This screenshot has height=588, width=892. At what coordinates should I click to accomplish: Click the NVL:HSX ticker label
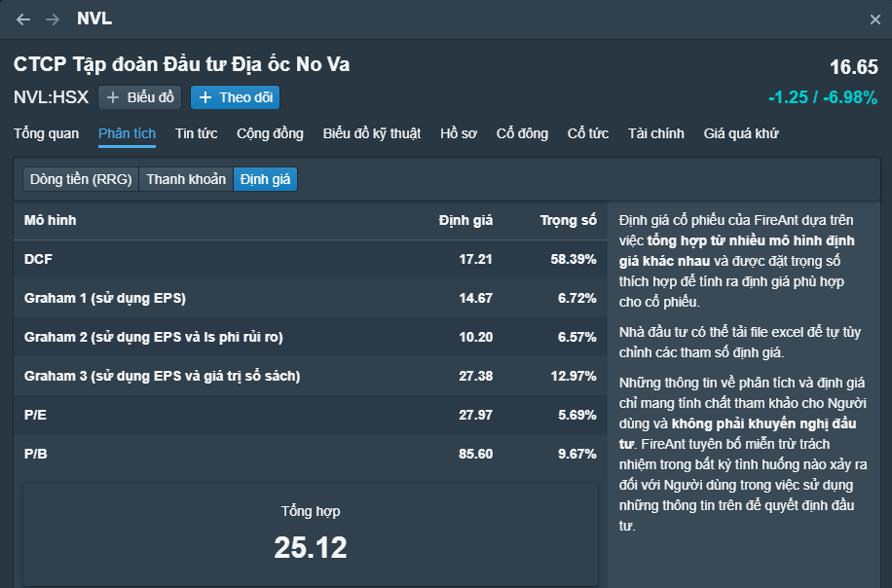coord(52,97)
